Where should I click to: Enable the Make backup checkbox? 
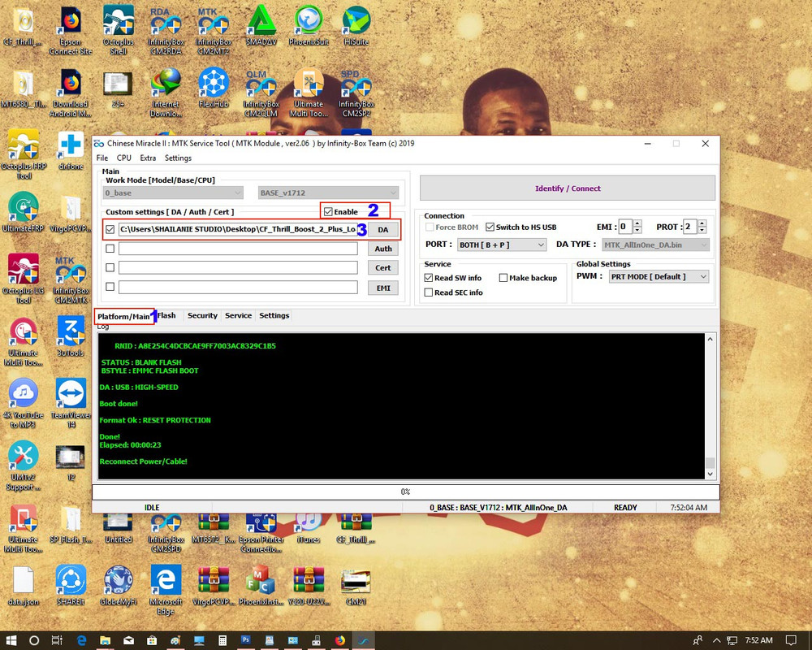click(503, 278)
